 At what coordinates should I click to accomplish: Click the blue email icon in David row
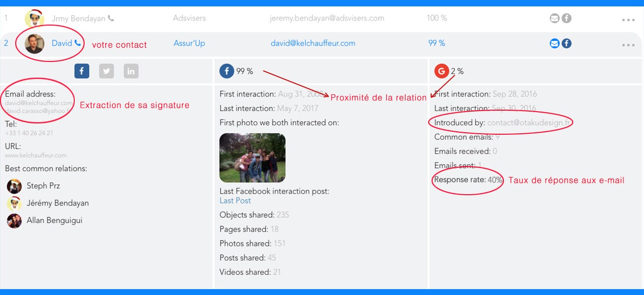click(x=555, y=44)
